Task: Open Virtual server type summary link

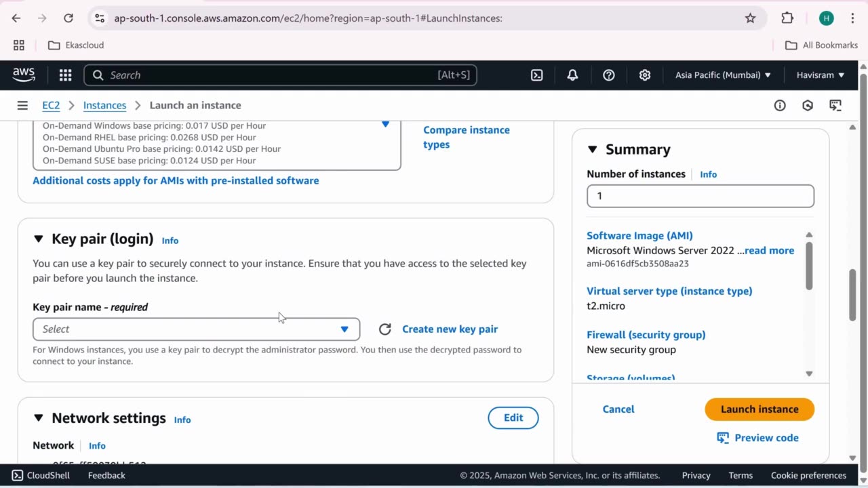Action: [669, 291]
